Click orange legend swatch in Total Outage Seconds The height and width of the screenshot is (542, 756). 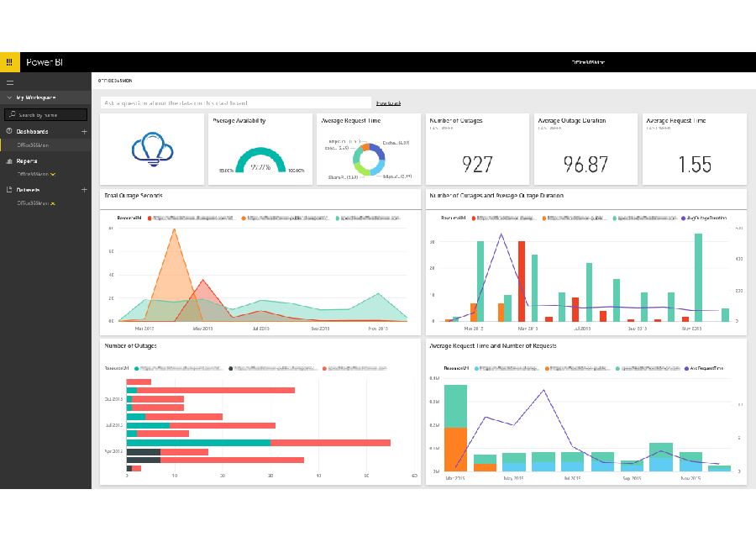coord(244,218)
